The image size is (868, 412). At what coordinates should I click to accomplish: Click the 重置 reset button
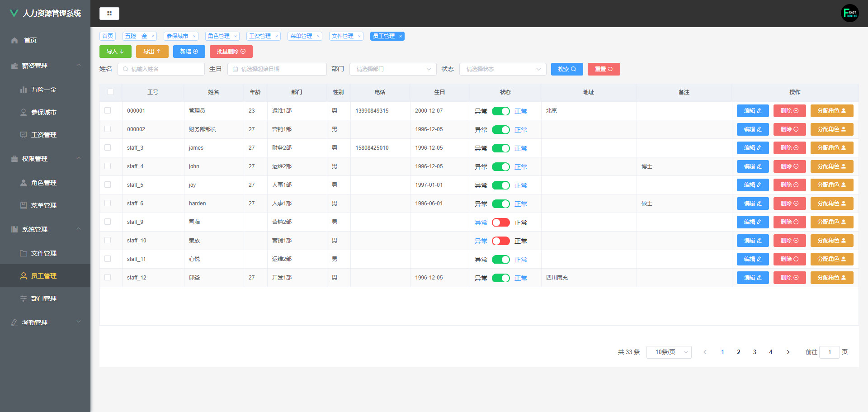[x=604, y=69]
